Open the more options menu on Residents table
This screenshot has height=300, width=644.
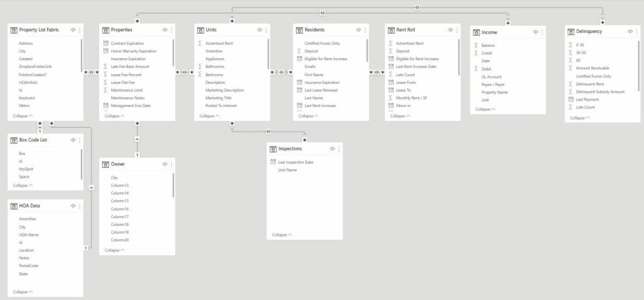click(x=365, y=30)
